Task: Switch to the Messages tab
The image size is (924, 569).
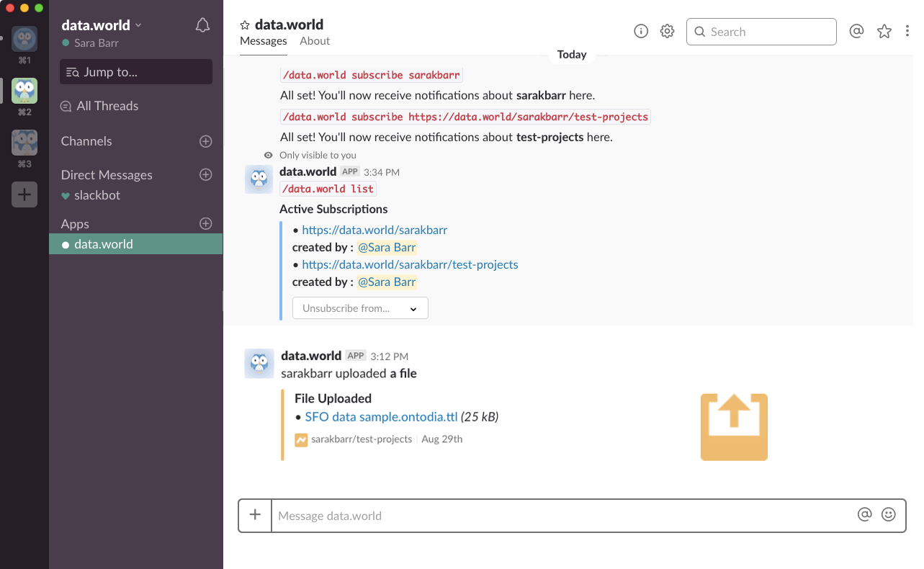Action: point(264,41)
